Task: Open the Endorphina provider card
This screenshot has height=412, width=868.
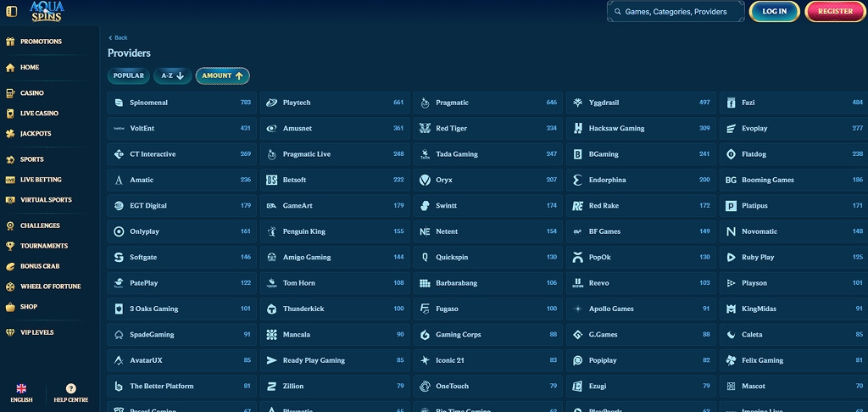Action: pos(641,180)
